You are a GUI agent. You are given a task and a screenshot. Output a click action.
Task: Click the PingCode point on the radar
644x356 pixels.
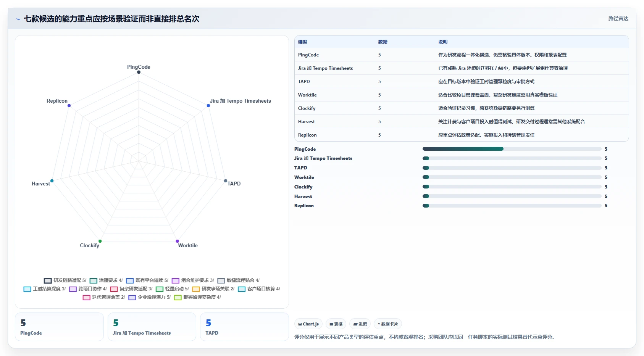(139, 72)
